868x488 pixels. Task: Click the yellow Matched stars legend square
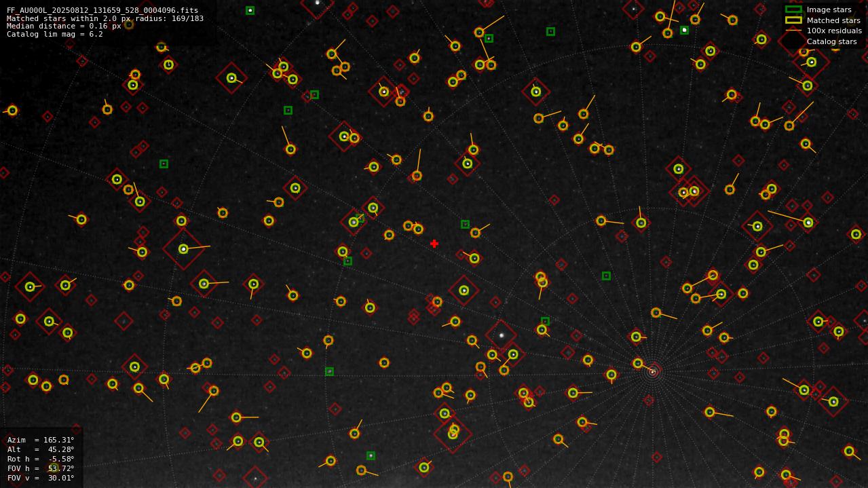793,20
